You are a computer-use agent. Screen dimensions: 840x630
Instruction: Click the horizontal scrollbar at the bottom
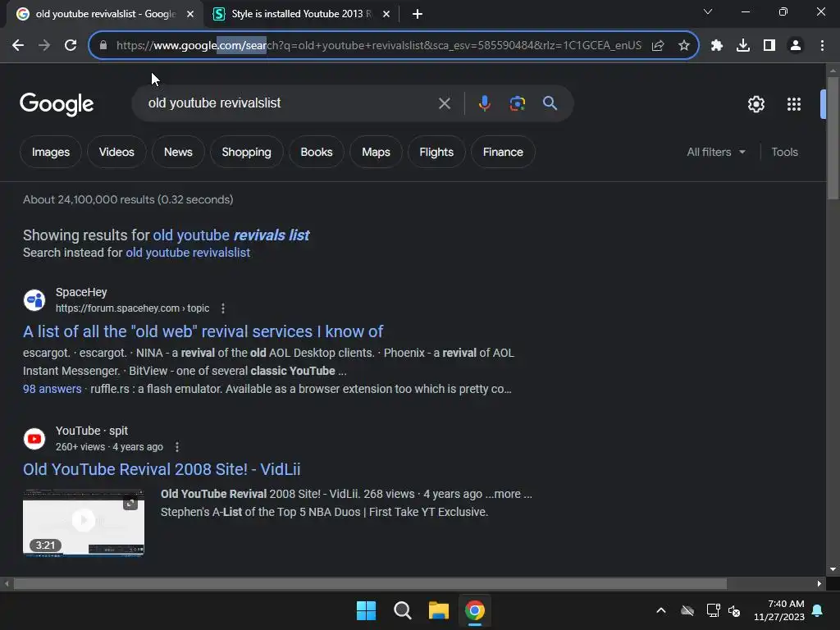tap(370, 583)
